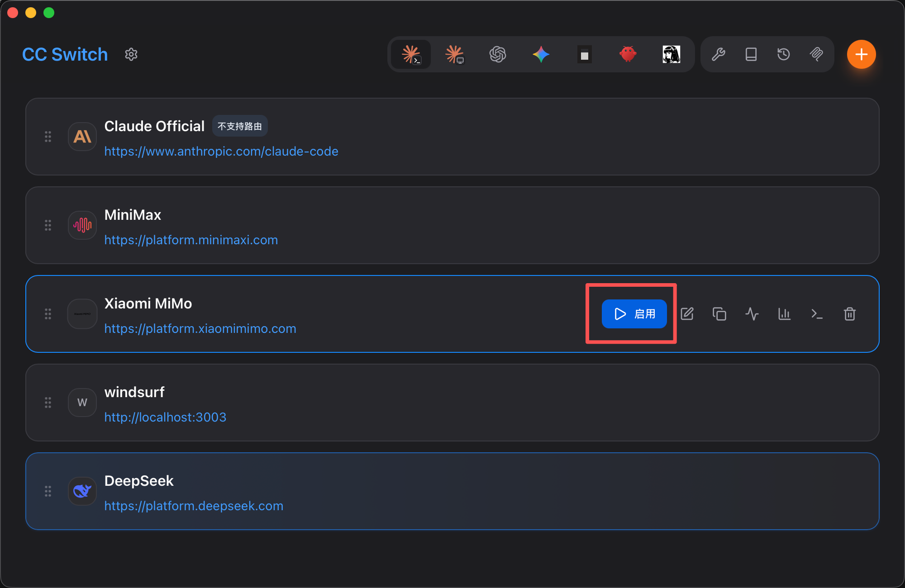Select the red lobster app tab

(628, 54)
